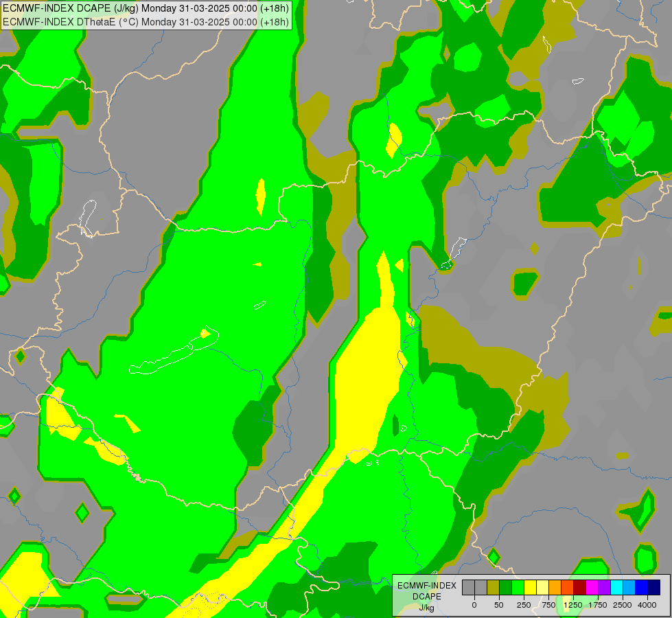Click the long white Lake Balaton outline

[x=174, y=350]
